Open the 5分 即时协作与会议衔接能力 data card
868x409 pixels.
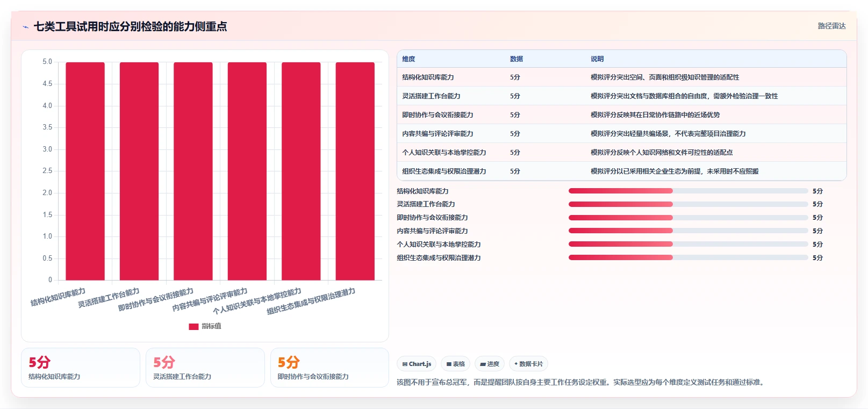click(x=329, y=368)
